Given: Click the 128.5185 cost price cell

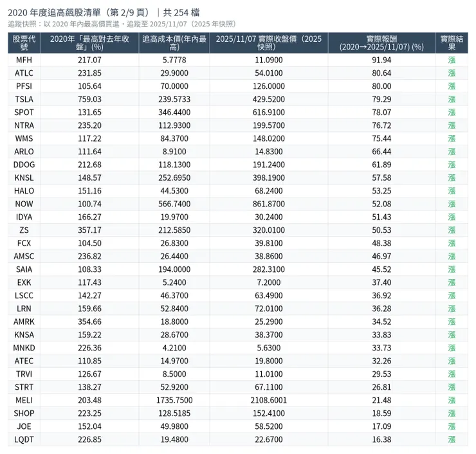Looking at the screenshot, I should pyautogui.click(x=174, y=413).
